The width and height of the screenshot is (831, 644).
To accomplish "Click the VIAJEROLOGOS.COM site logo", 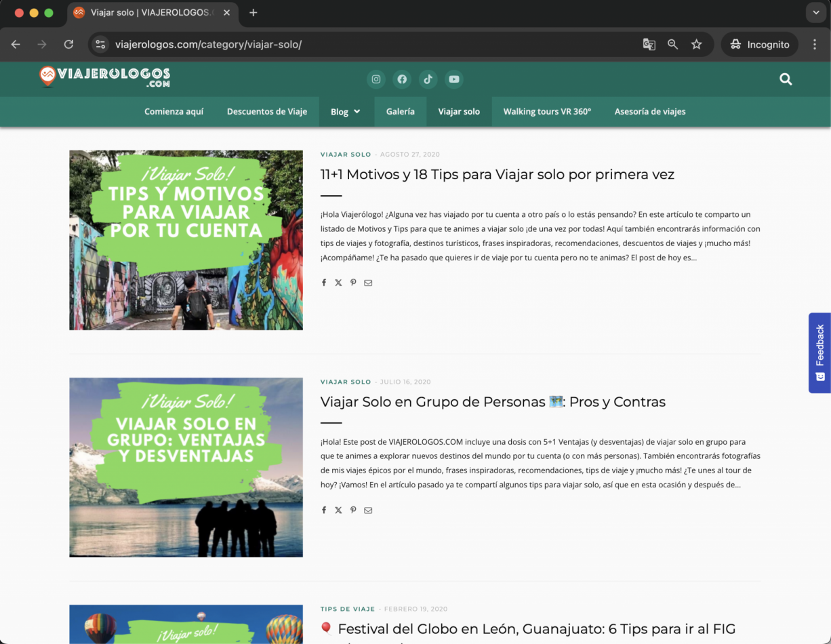I will [104, 77].
